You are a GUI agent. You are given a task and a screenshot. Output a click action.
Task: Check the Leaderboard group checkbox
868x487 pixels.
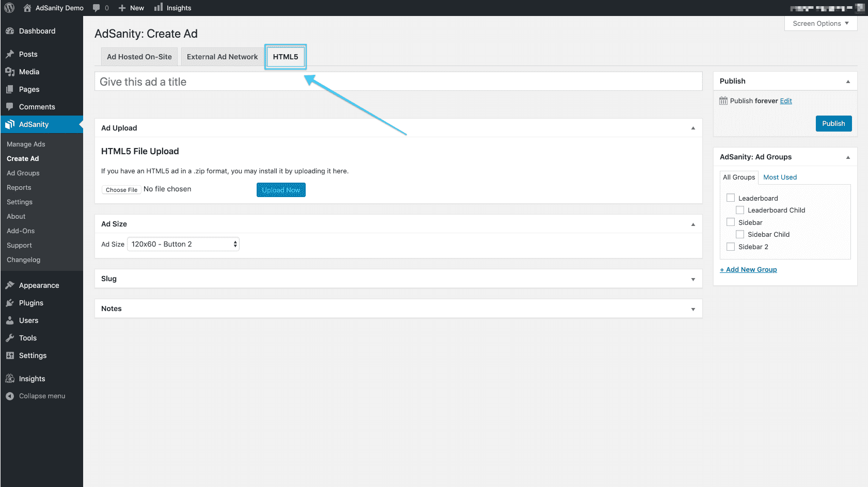click(x=731, y=198)
